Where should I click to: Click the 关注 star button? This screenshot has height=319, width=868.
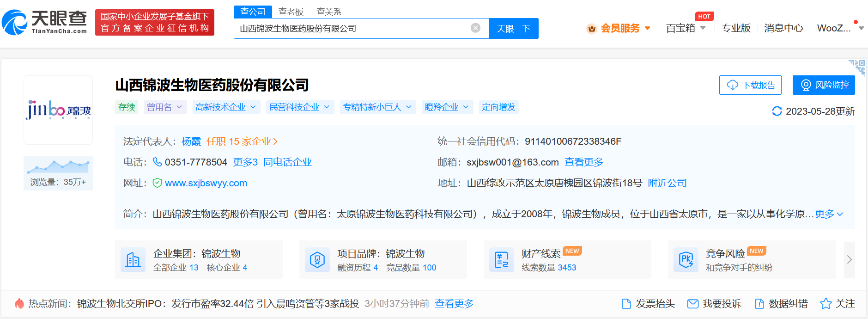tap(837, 304)
